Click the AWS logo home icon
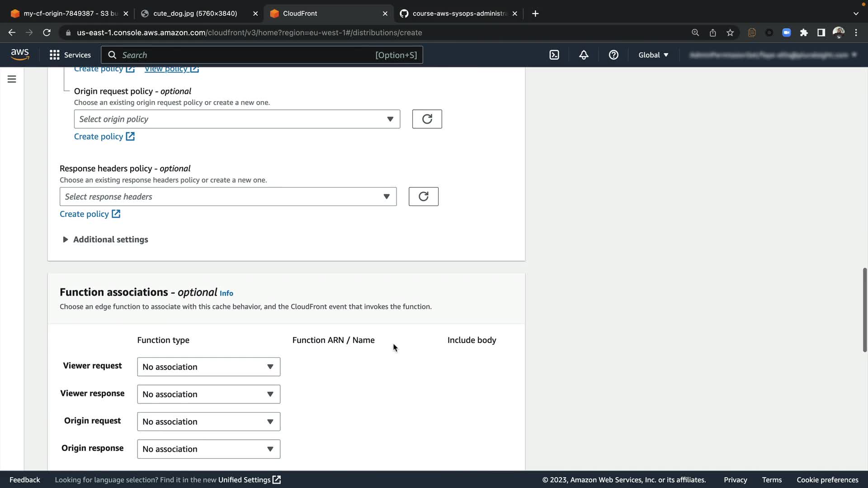868x488 pixels. point(20,55)
